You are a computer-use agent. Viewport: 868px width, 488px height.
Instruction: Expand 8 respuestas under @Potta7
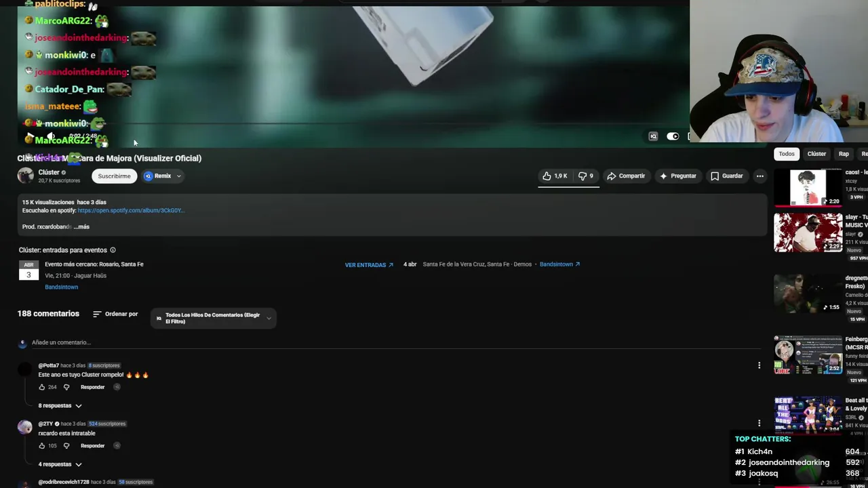click(x=60, y=406)
